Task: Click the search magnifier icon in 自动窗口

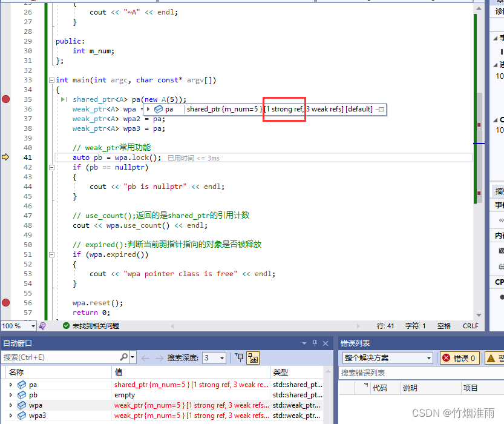Action: click(124, 357)
